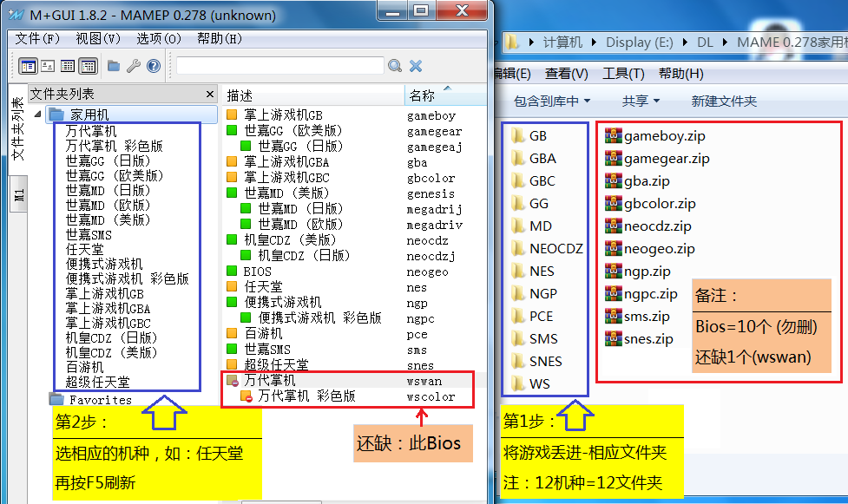Open 帮助(H) menu in Explorer window
The width and height of the screenshot is (848, 504).
pyautogui.click(x=680, y=74)
